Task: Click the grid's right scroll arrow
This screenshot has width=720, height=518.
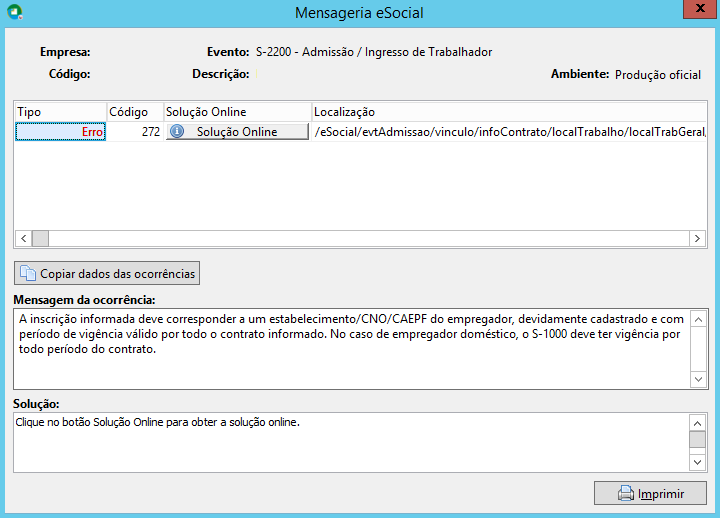Action: pyautogui.click(x=697, y=238)
